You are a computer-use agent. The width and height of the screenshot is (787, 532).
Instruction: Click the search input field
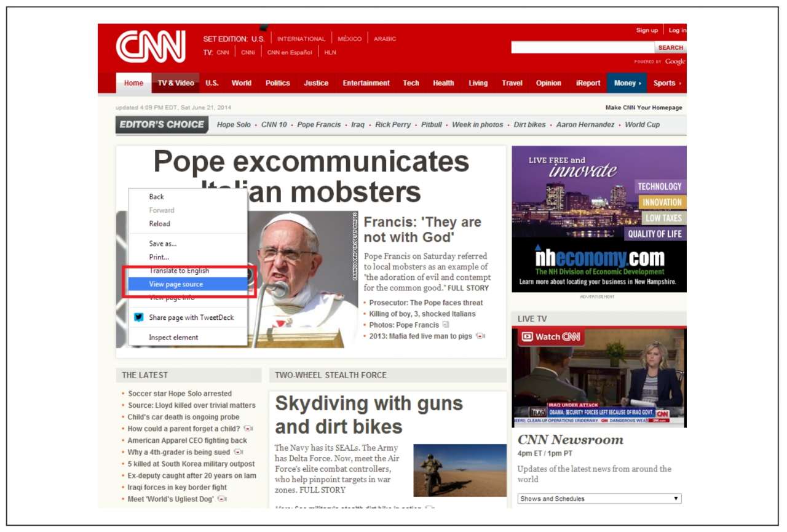point(582,47)
